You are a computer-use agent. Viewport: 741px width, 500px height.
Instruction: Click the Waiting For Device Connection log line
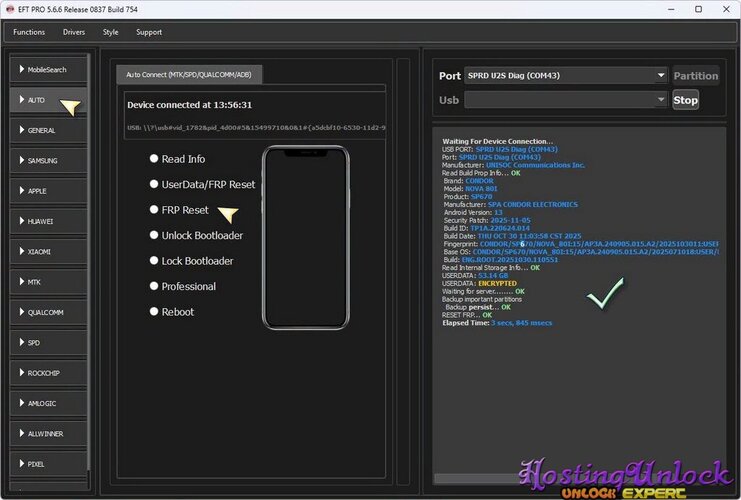click(x=497, y=141)
